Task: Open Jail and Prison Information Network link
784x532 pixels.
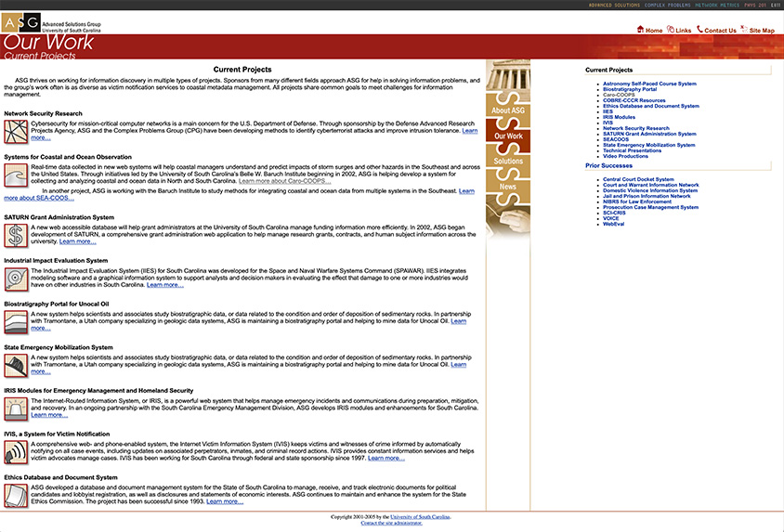Action: 647,196
